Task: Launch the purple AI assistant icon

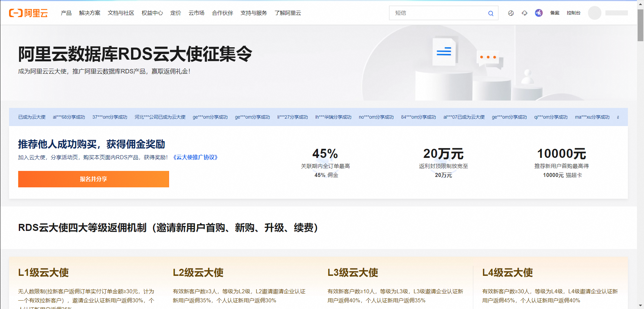Action: 539,13
